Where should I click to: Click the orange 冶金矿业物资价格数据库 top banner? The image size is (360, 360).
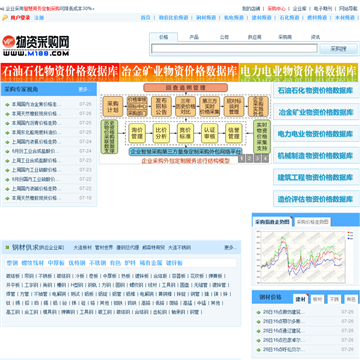tap(179, 72)
